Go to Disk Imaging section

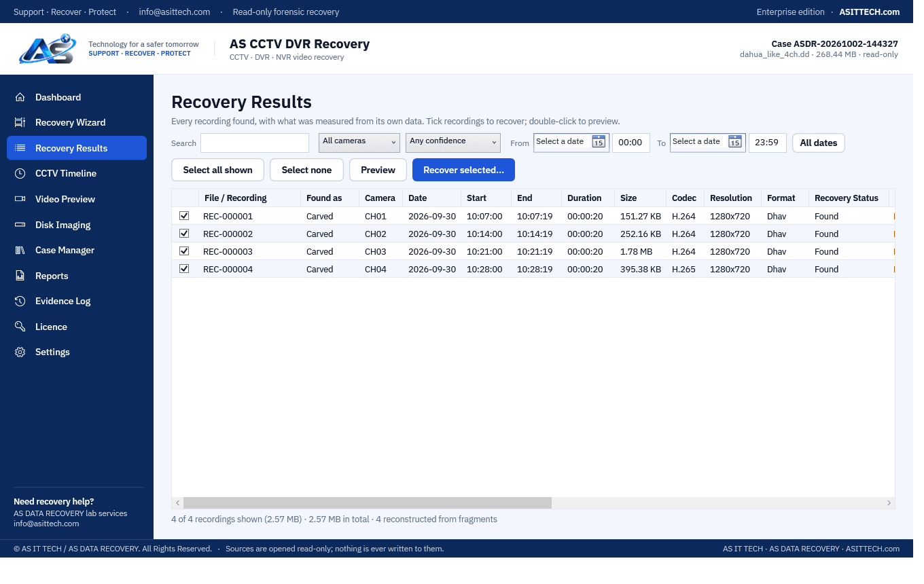(x=77, y=225)
